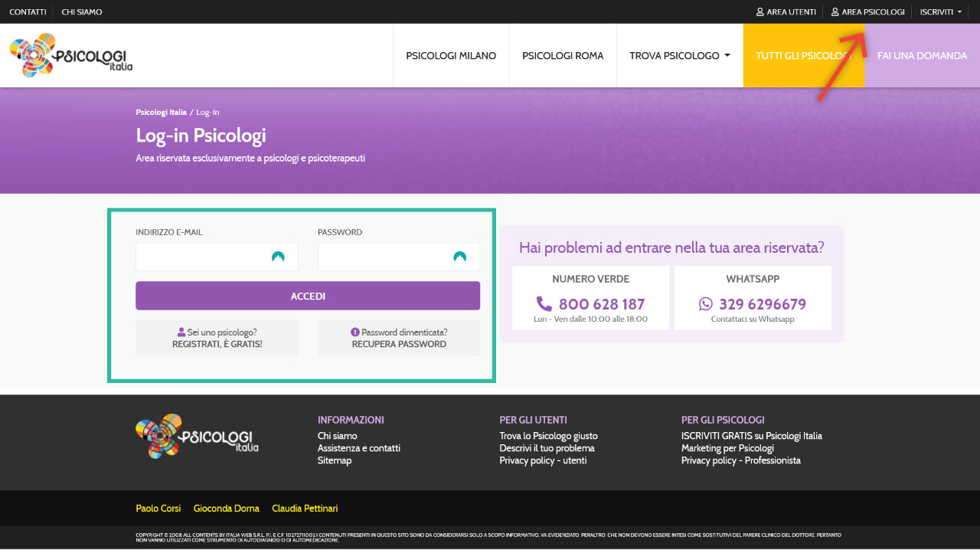
Task: Focus the Password input field
Action: point(383,257)
